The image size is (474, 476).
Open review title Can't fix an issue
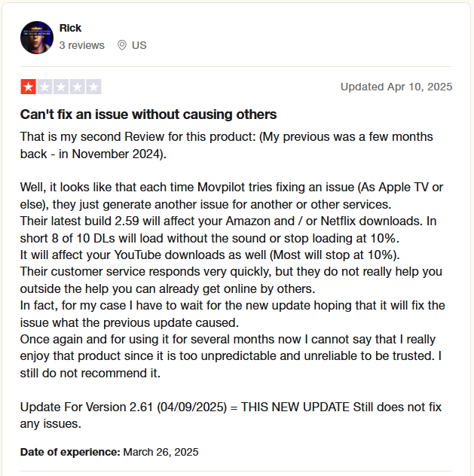click(x=148, y=114)
